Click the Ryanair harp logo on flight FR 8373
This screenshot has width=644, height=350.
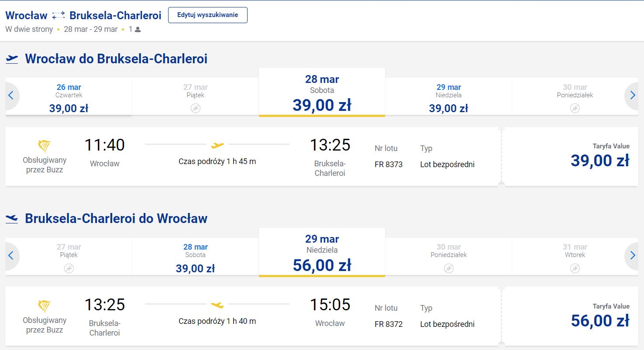tap(45, 146)
